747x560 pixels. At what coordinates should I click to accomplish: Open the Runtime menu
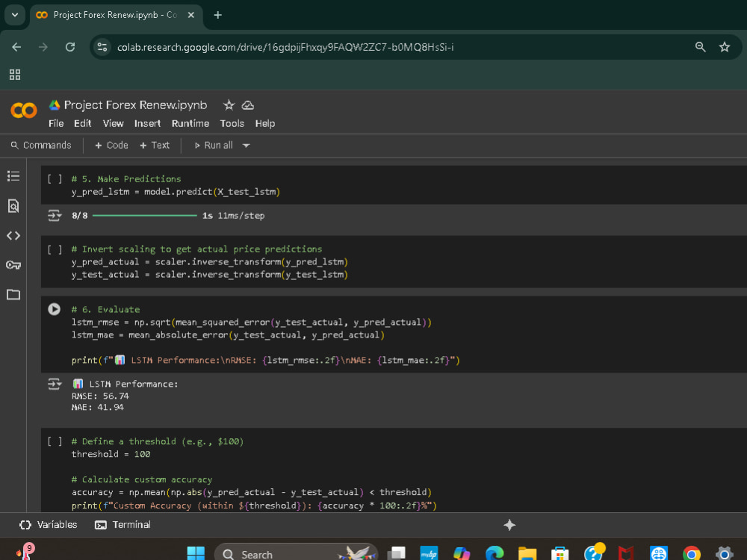click(x=190, y=123)
